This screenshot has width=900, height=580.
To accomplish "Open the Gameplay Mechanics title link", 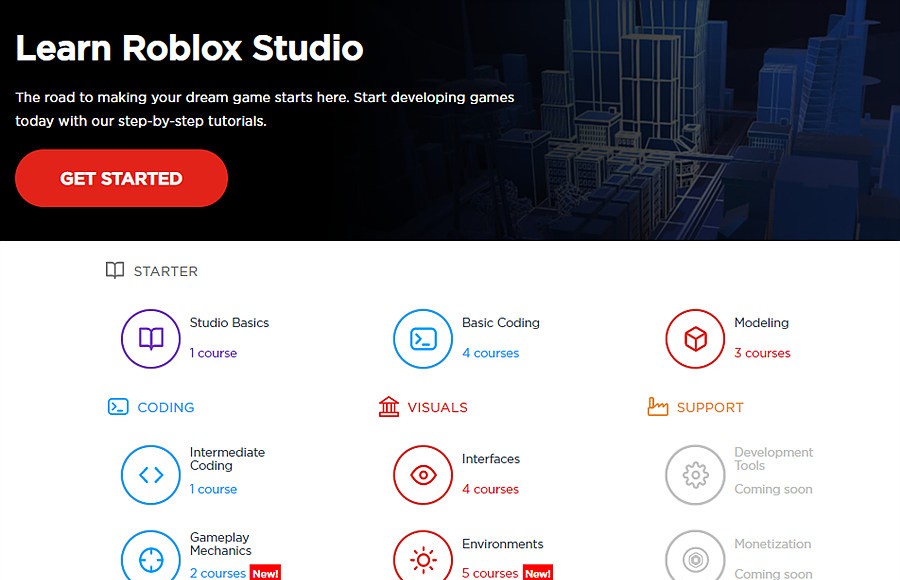I will pyautogui.click(x=221, y=544).
